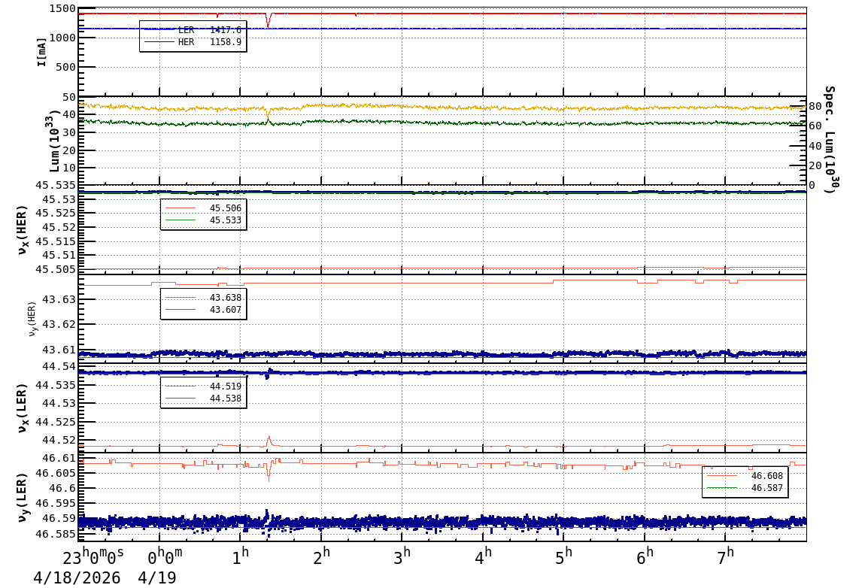
Task: Select the 46.608 red legend entry
Action: [745, 476]
